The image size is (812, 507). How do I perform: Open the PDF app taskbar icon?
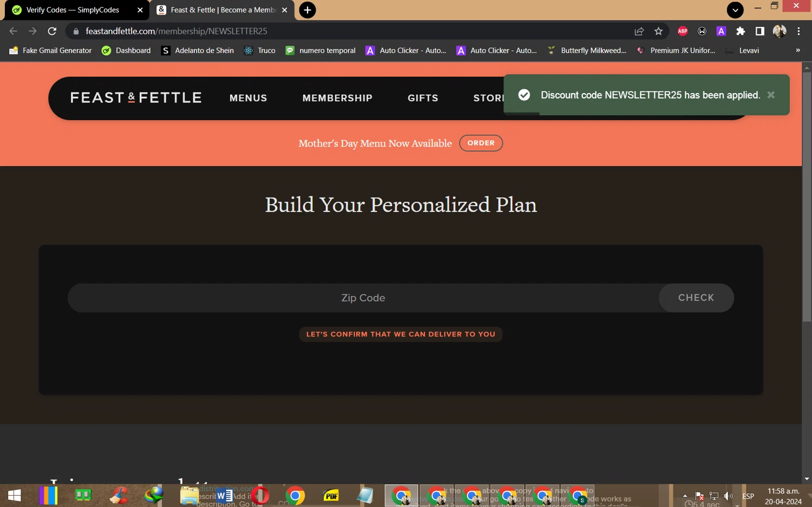click(x=330, y=495)
